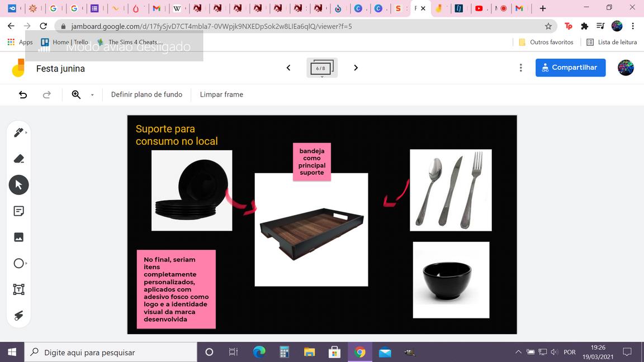Expand pen tool options arrow
The width and height of the screenshot is (644, 362).
[x=26, y=132]
